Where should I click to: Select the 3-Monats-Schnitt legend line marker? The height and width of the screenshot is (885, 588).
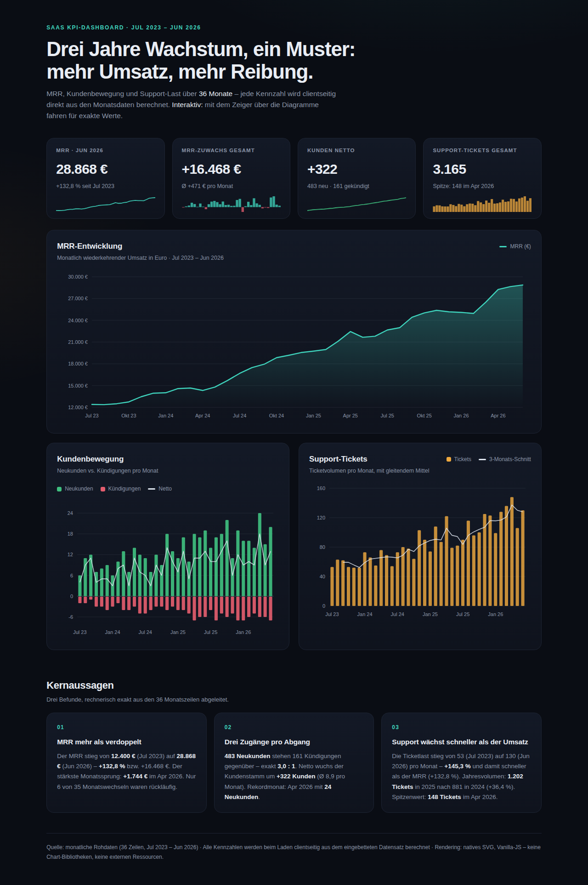(x=482, y=460)
